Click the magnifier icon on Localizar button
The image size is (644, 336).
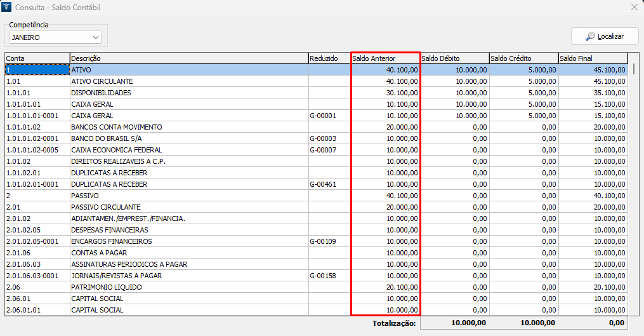(x=590, y=37)
